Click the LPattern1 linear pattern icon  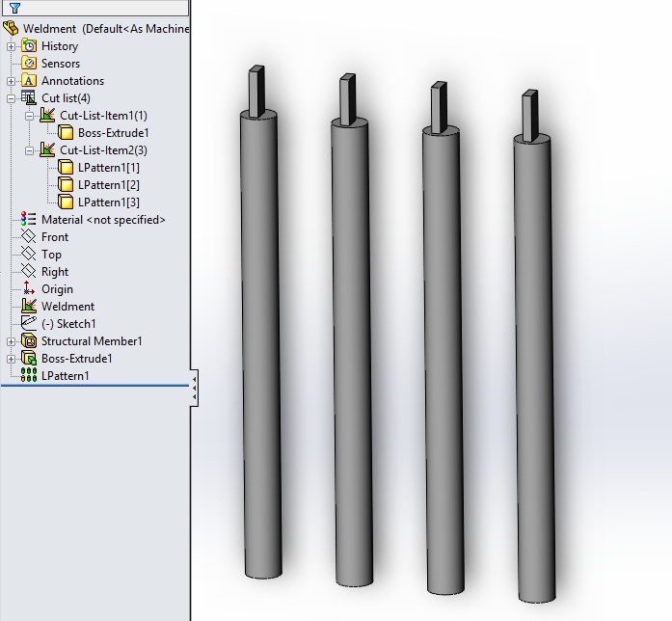(x=29, y=375)
